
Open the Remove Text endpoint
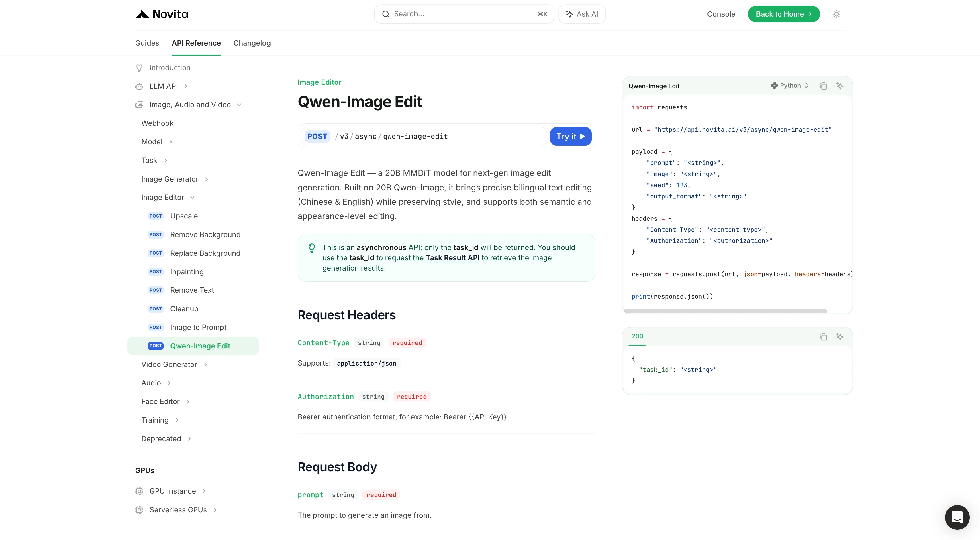pos(192,290)
